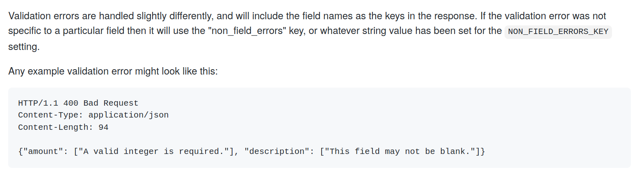The height and width of the screenshot is (181, 644).
Task: Click the "Content-Length: 94" line
Action: tap(63, 127)
